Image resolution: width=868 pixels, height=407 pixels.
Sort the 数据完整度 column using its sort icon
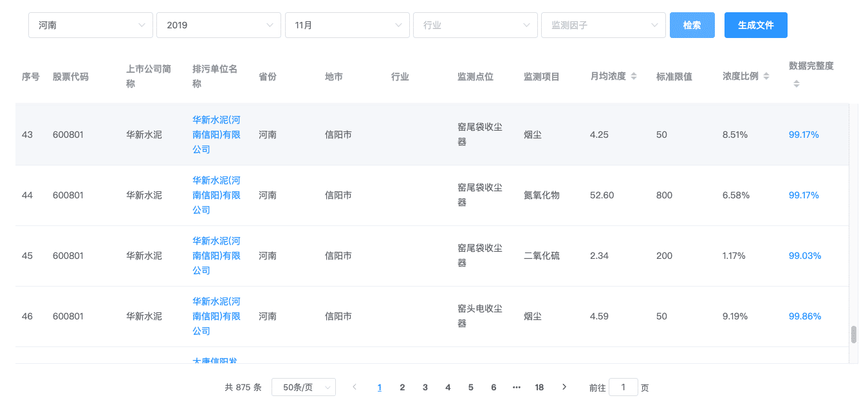coord(797,83)
